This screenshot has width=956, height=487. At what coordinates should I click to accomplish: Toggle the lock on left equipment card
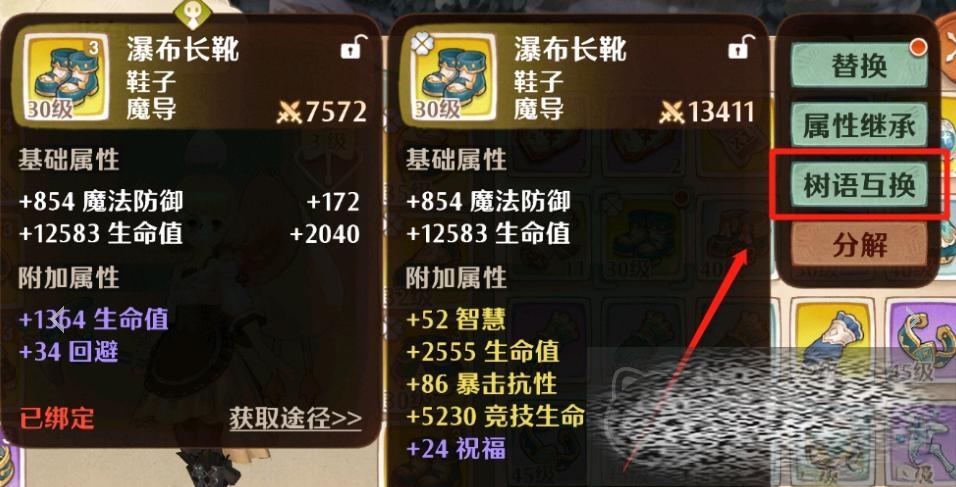[354, 48]
